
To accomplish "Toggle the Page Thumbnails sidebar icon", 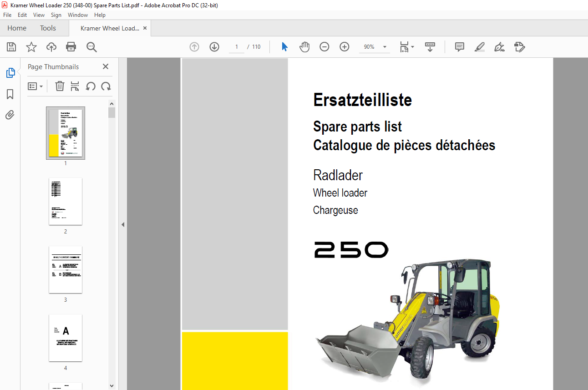I will [10, 73].
